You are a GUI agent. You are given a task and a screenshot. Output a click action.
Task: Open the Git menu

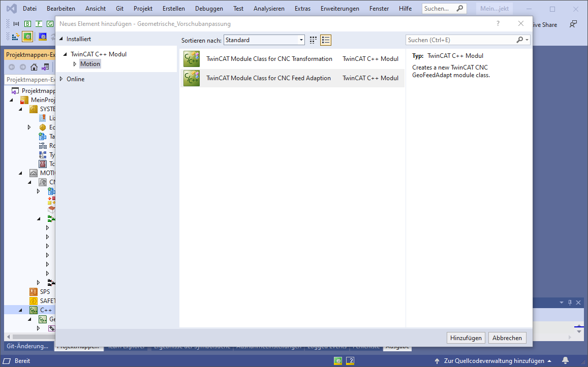[119, 8]
